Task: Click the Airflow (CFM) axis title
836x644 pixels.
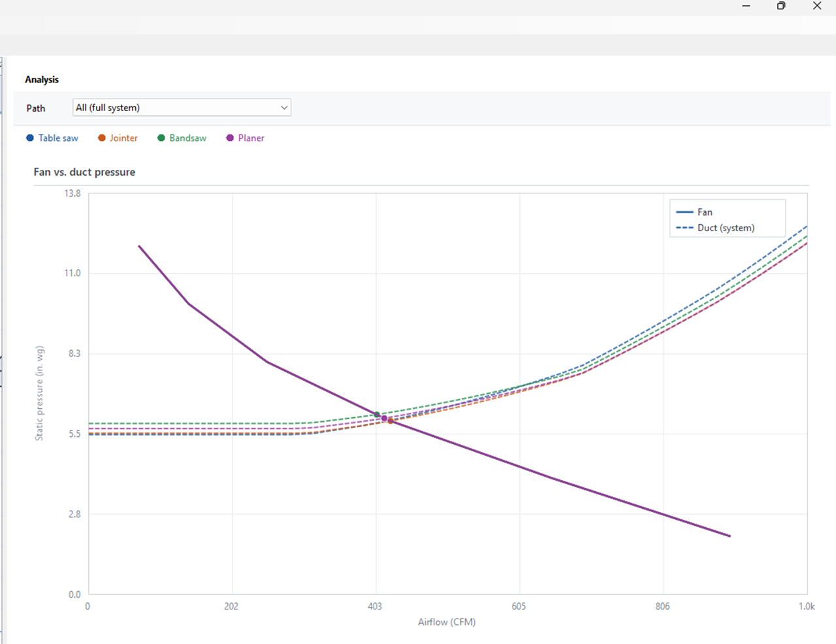Action: pyautogui.click(x=447, y=622)
